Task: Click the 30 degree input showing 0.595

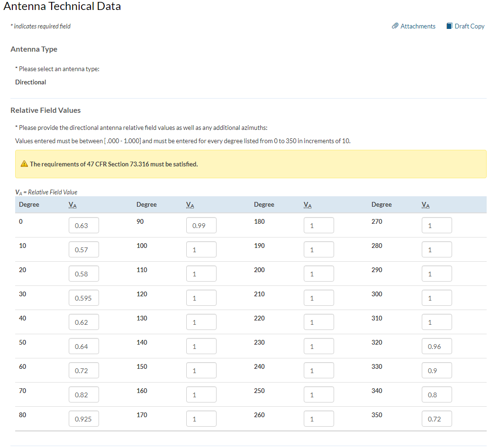Action: [x=84, y=298]
